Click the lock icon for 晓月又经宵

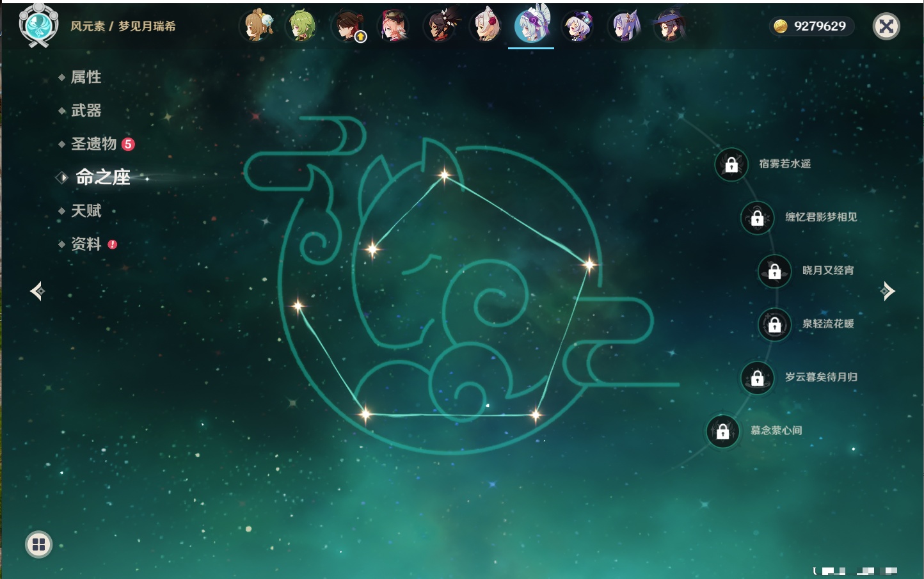(775, 271)
